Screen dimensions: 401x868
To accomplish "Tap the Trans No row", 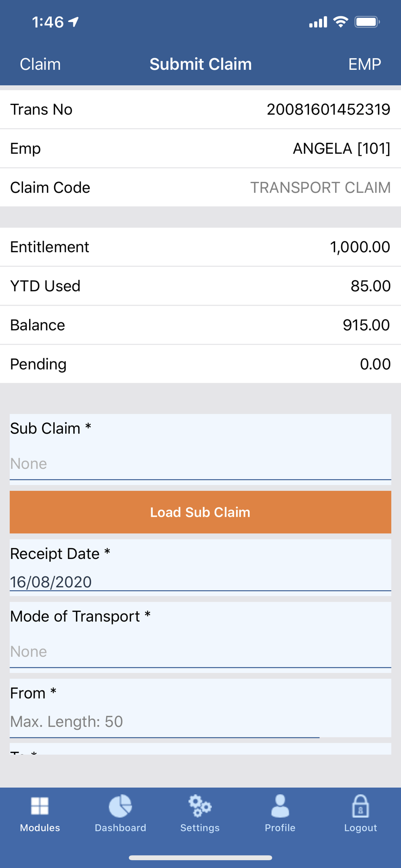I will pos(200,109).
